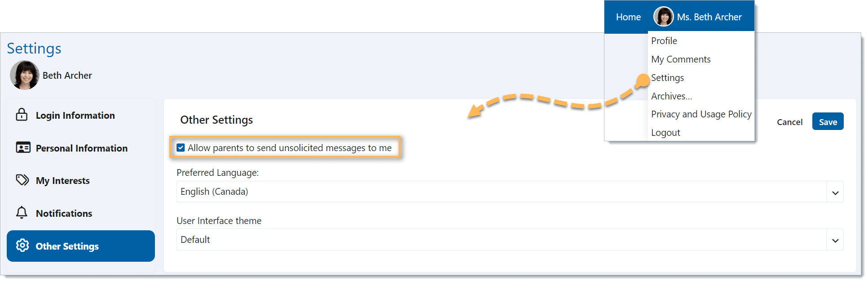Viewport: 868px width, 282px height.
Task: Uncheck Allow parents to send unsolicited messages
Action: [181, 148]
